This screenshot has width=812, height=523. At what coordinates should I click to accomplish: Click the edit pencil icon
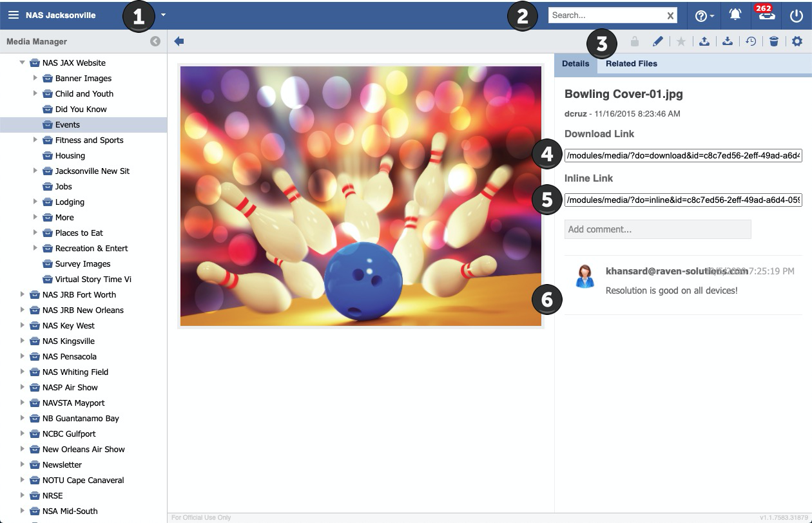[657, 41]
